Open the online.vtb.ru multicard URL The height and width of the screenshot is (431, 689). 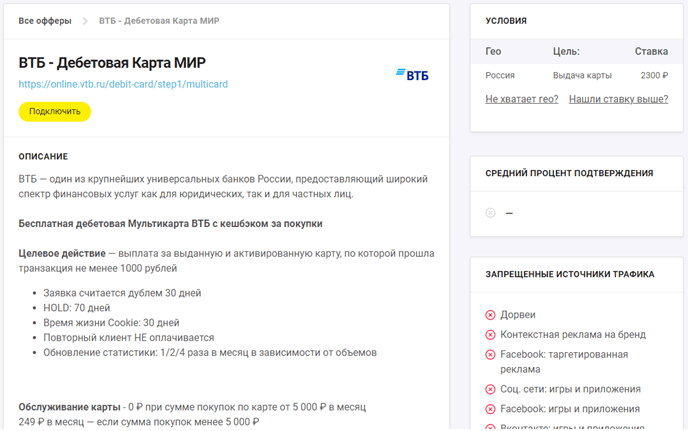(x=123, y=84)
